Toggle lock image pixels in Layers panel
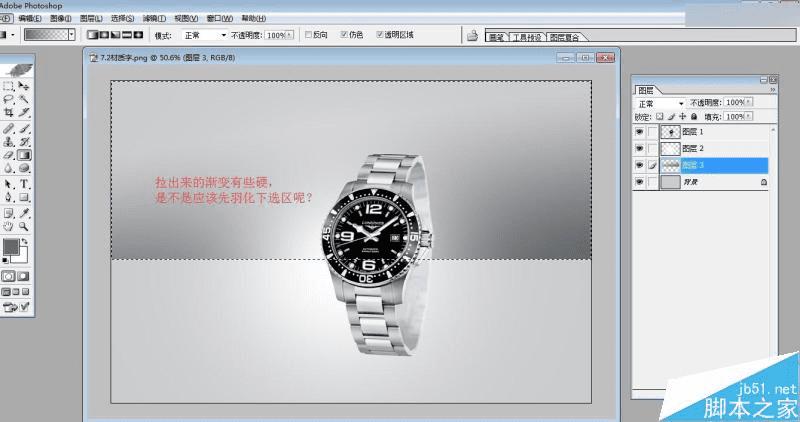 [x=671, y=117]
